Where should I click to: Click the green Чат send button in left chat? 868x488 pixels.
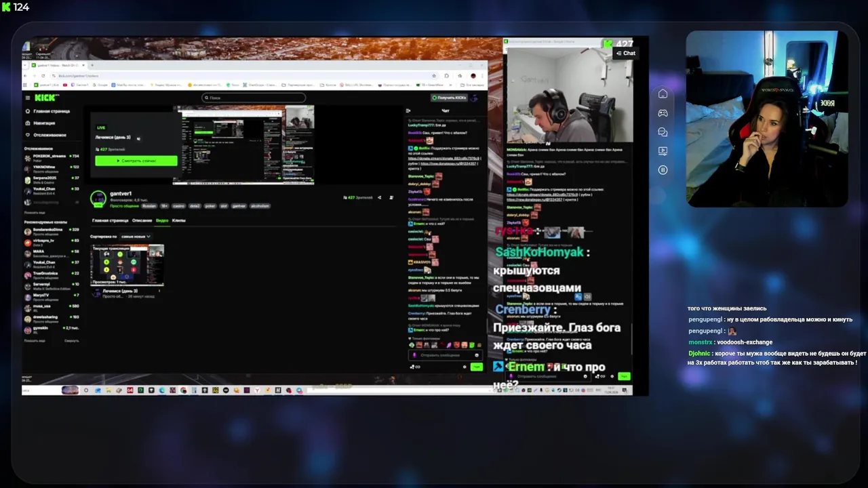(x=476, y=367)
